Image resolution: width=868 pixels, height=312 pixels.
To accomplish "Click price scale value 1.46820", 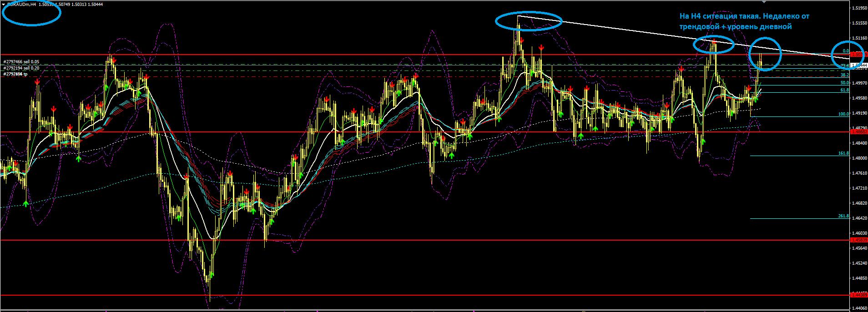I will (859, 203).
